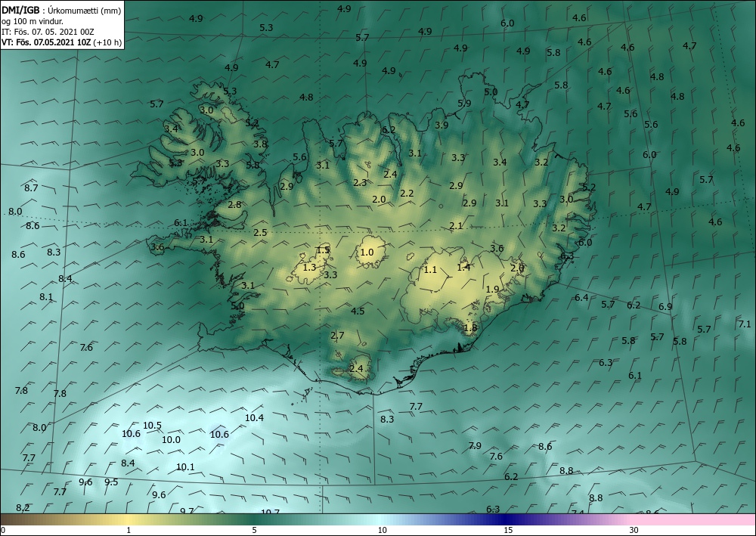Select the 1.3 value on the western glacier
The height and width of the screenshot is (536, 756).
click(309, 268)
